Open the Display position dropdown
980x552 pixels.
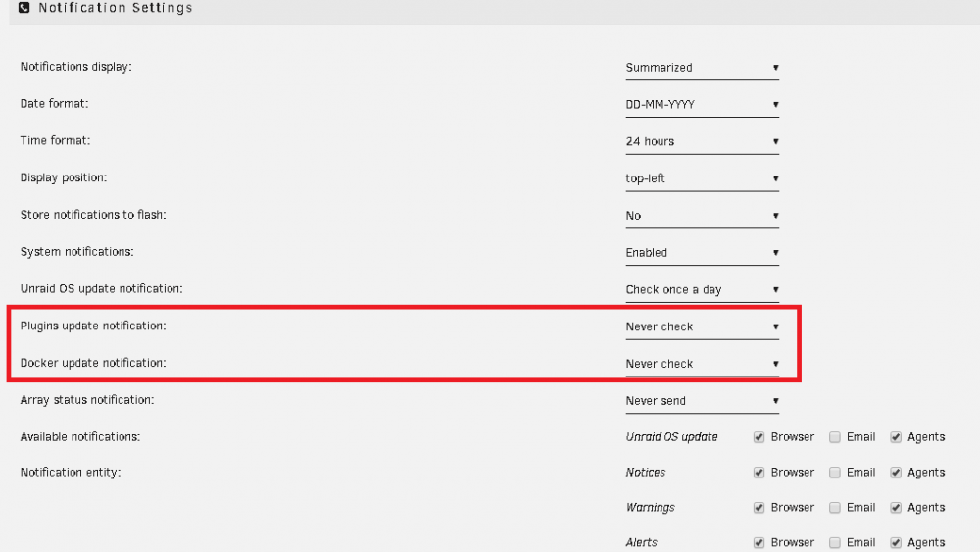(702, 178)
